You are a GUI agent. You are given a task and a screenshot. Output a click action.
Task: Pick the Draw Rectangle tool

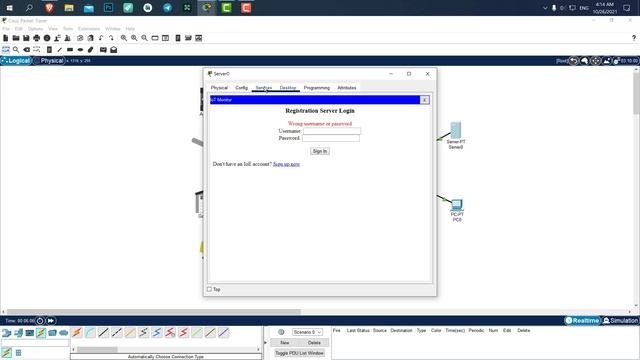pyautogui.click(x=70, y=50)
